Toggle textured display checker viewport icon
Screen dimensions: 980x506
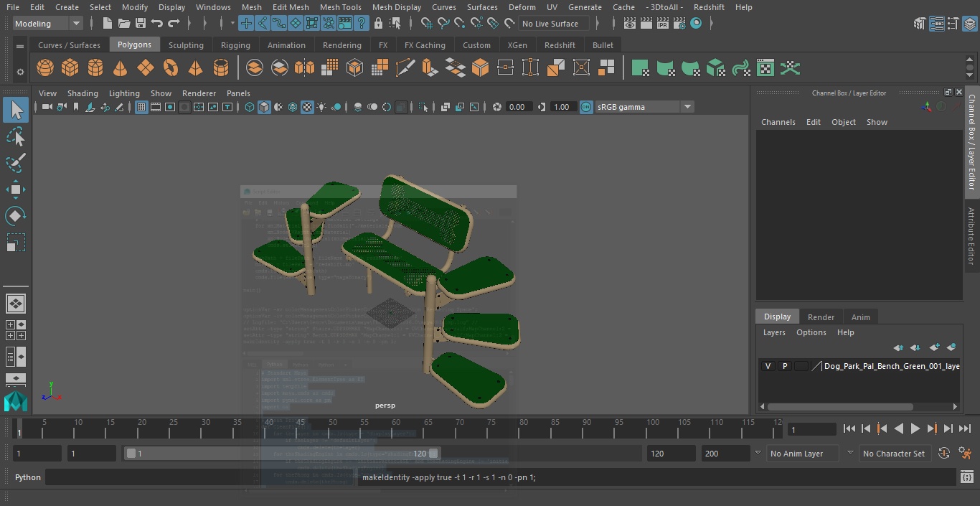[307, 107]
